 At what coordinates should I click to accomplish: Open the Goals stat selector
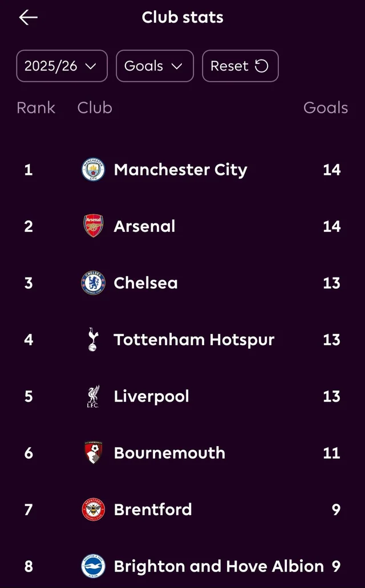[155, 66]
